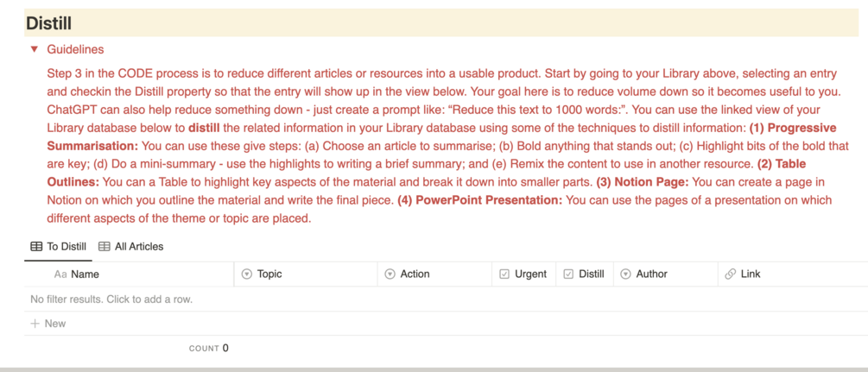Open the Author column header menu

tap(666, 274)
